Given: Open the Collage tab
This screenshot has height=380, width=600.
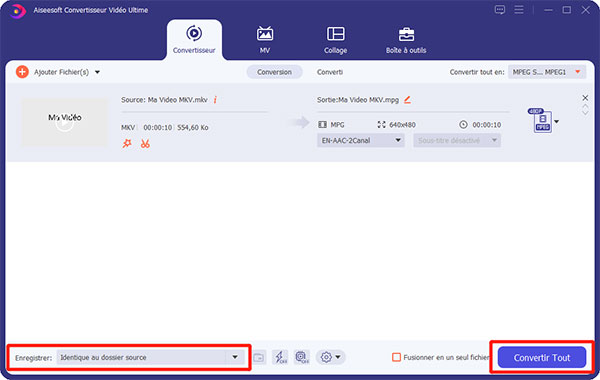Looking at the screenshot, I should [x=335, y=40].
